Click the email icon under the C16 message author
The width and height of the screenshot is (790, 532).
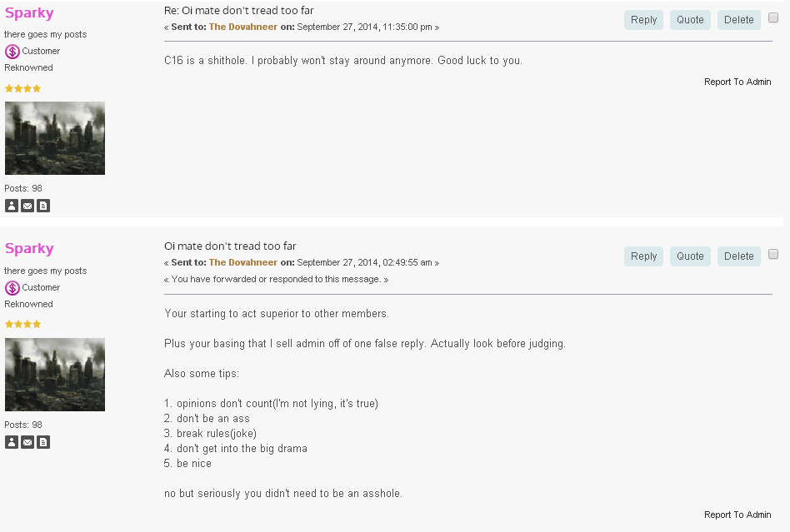coord(27,206)
